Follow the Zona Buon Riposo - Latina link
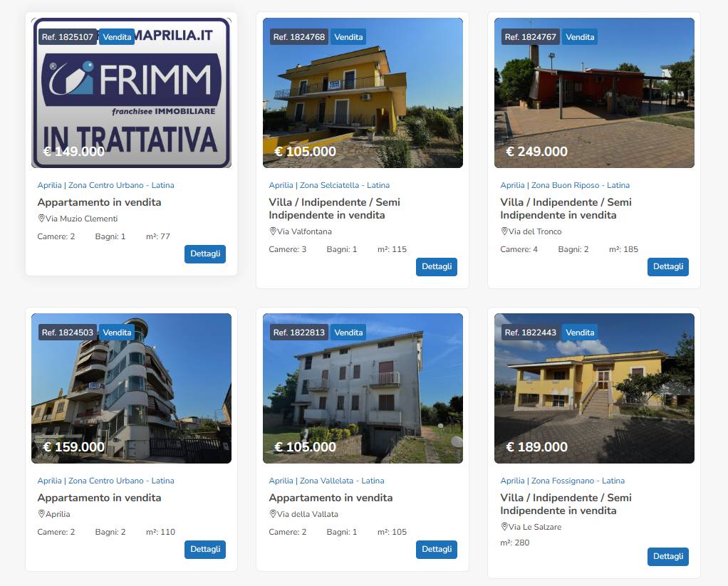The image size is (728, 586). tap(581, 185)
